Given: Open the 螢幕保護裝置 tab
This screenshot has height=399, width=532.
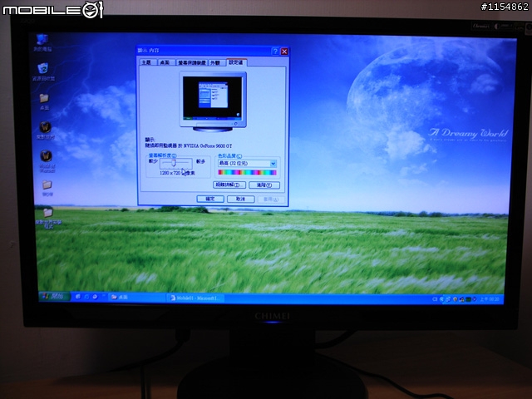Looking at the screenshot, I should pos(192,63).
